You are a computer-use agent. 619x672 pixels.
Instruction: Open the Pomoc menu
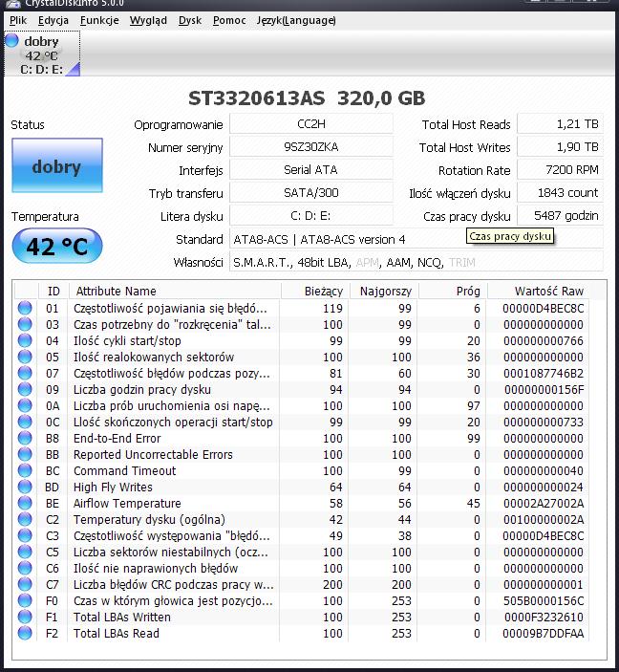[x=229, y=21]
